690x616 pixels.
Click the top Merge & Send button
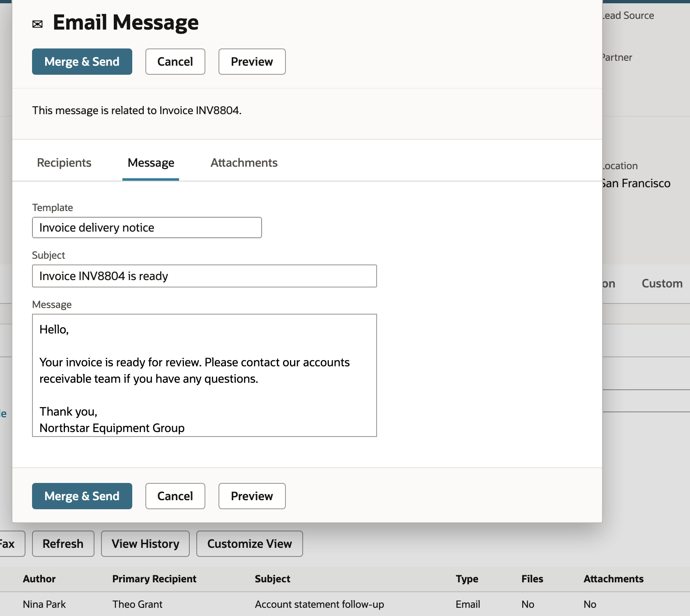click(82, 62)
